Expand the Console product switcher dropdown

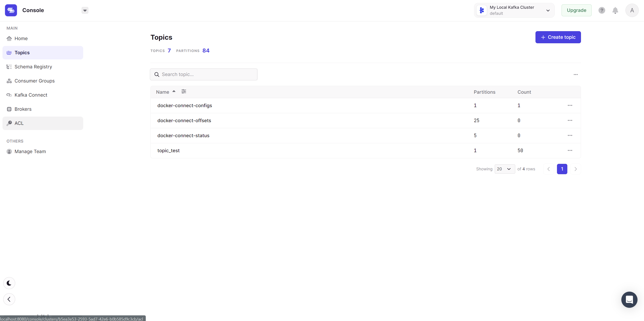click(85, 11)
